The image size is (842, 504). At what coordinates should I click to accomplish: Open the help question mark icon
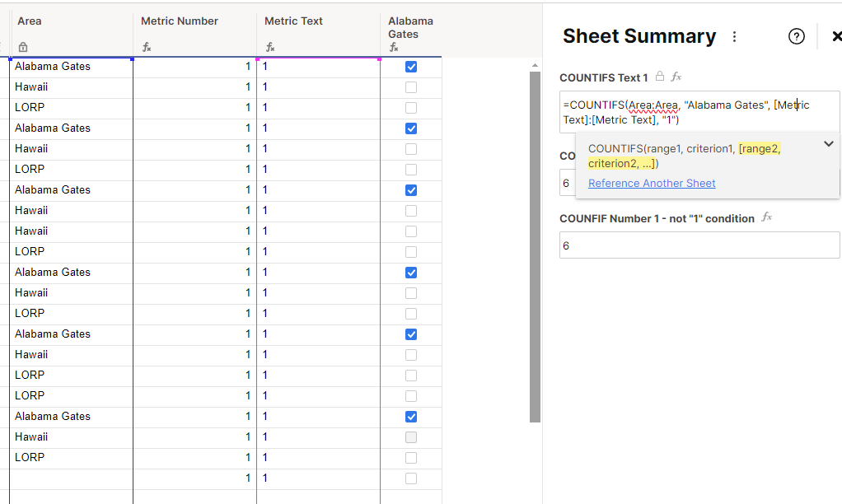797,36
